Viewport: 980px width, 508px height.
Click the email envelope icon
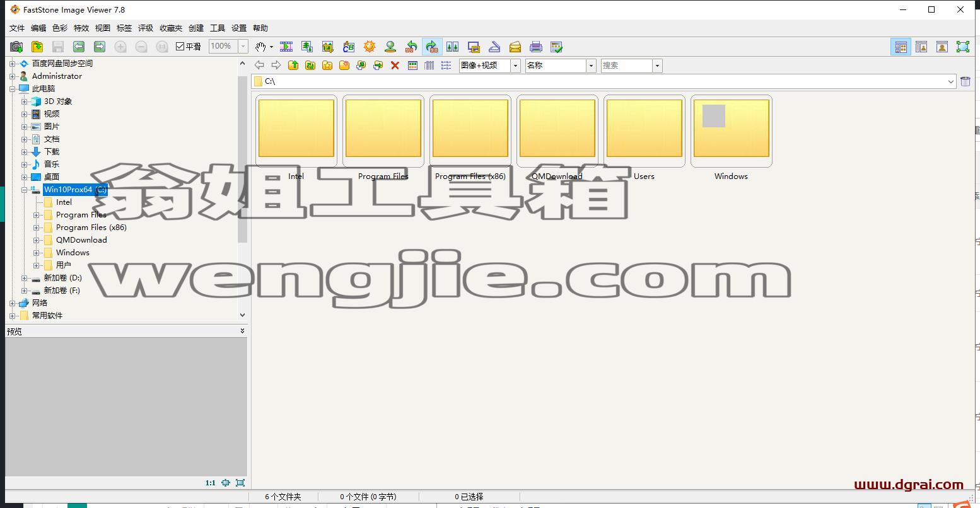515,47
